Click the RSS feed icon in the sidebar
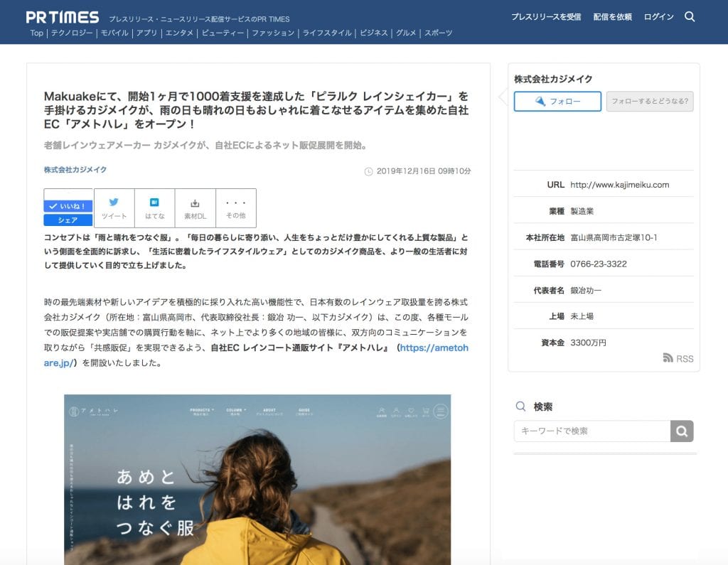Image resolution: width=728 pixels, height=565 pixels. click(x=670, y=358)
